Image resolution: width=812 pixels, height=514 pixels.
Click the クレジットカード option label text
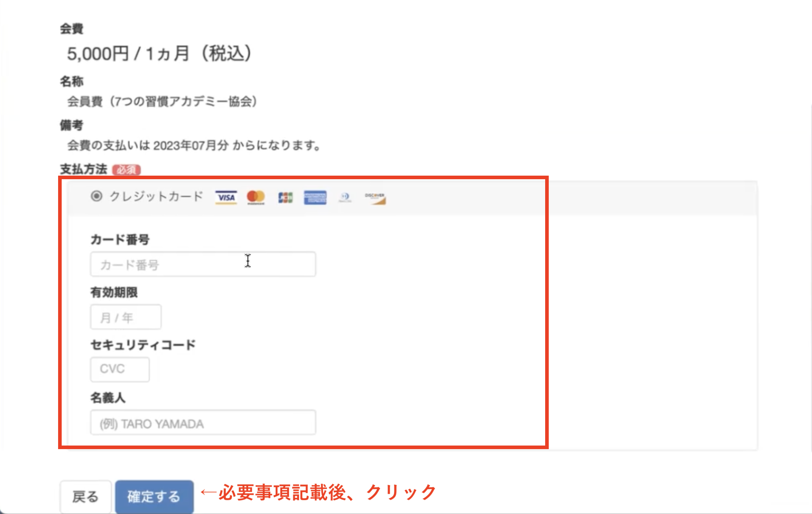[156, 196]
